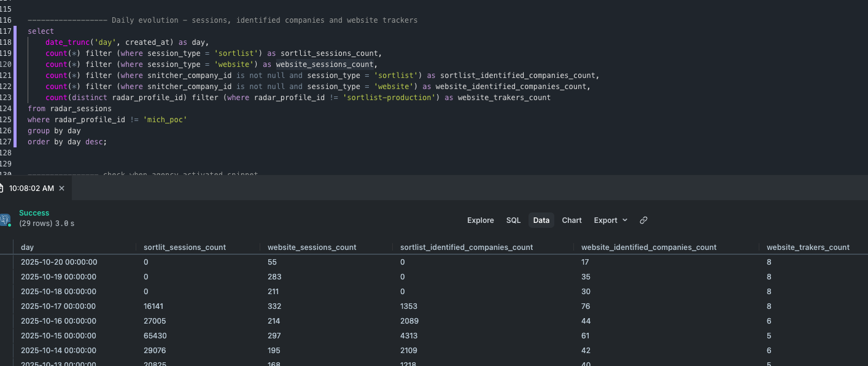Select the 2025-10-14 00:00:00 day cell

click(59, 351)
